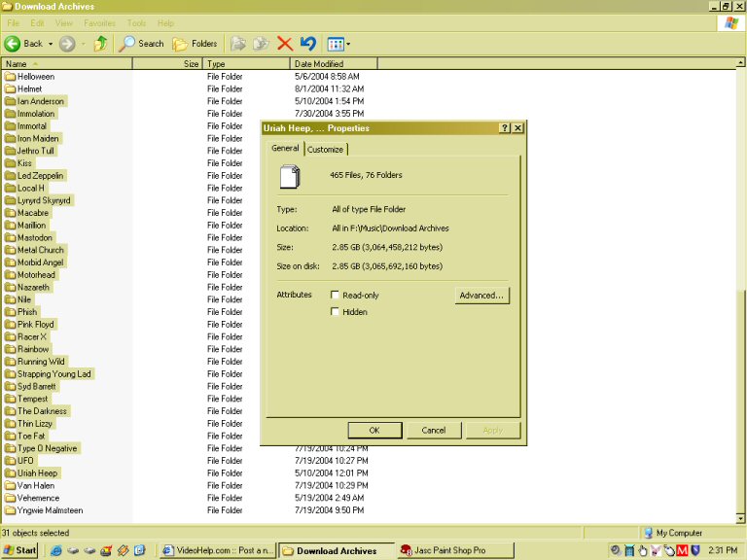The width and height of the screenshot is (747, 560).
Task: Click the Properties dialog help question button
Action: [x=505, y=127]
